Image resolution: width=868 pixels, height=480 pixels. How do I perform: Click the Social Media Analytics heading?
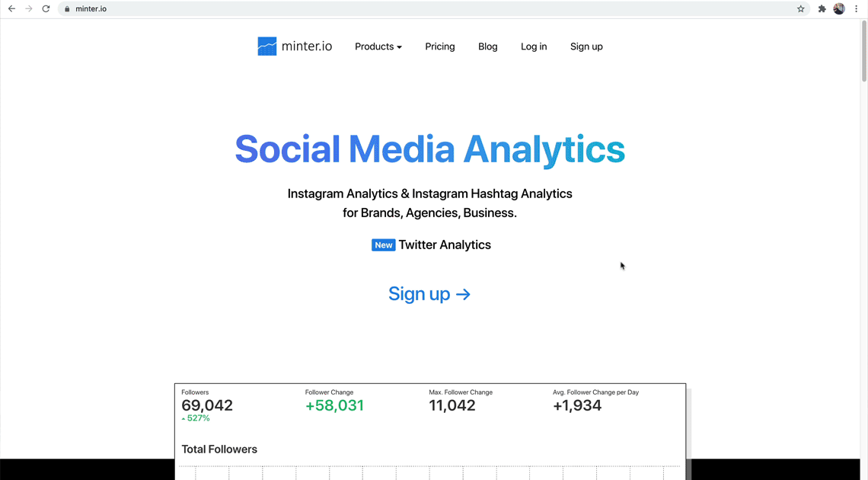click(429, 149)
